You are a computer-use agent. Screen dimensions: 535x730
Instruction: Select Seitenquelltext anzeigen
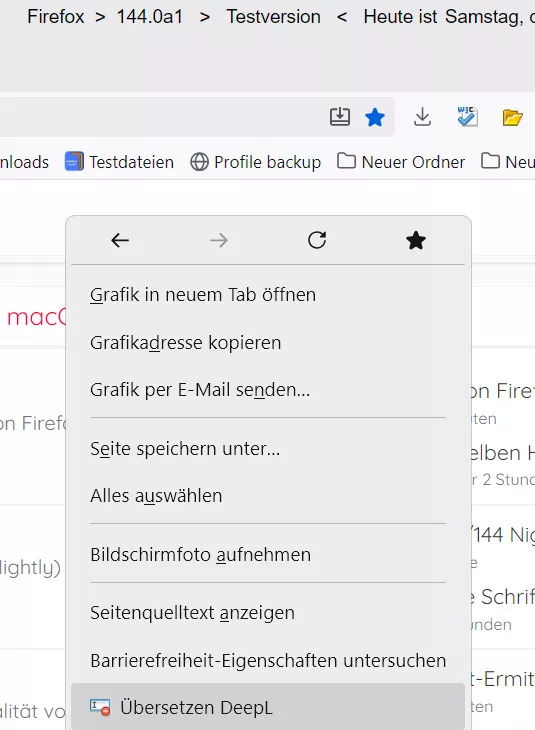pos(268,613)
